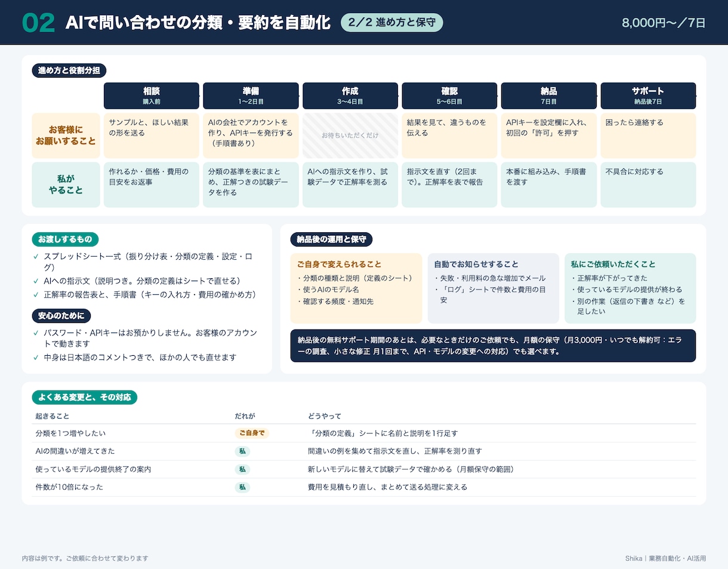Click the checkmark next to 'AIへの指示文'
728x569 pixels.
(36, 281)
